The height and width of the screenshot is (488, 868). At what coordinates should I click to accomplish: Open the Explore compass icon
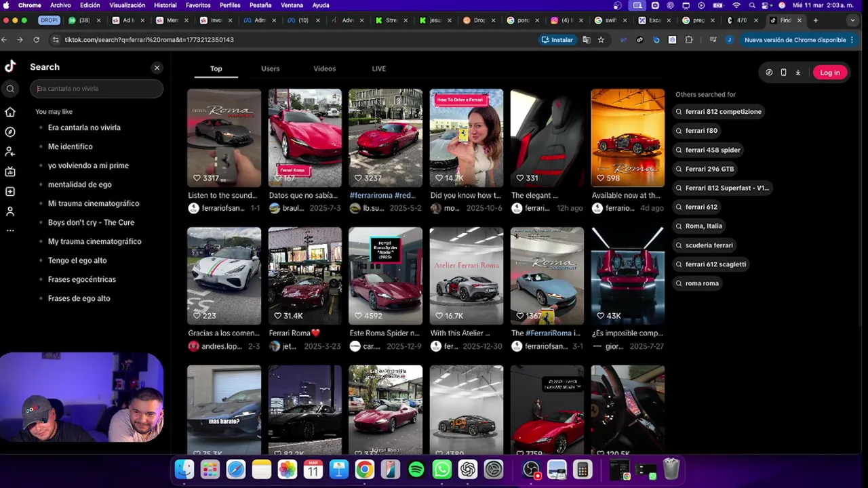pyautogui.click(x=10, y=132)
